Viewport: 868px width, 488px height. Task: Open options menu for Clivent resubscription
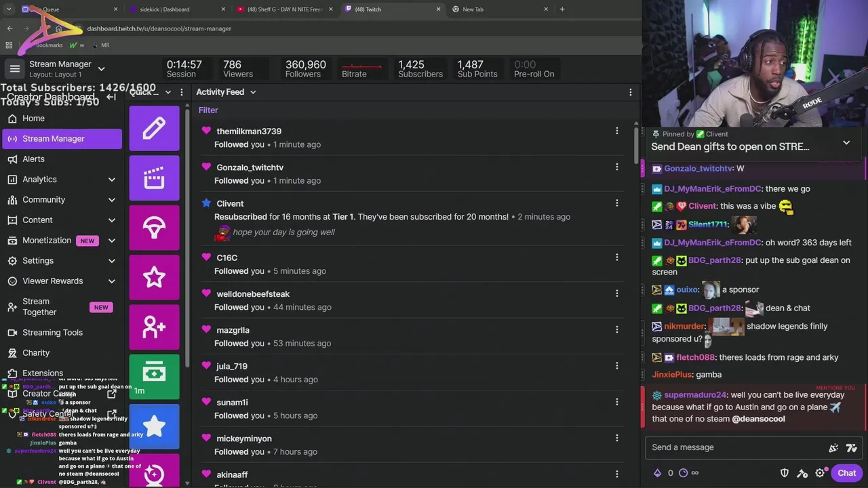616,203
